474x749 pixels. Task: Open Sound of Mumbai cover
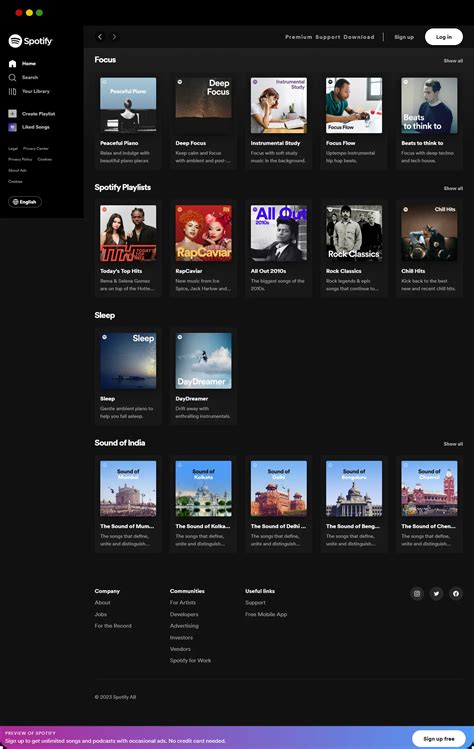[128, 489]
